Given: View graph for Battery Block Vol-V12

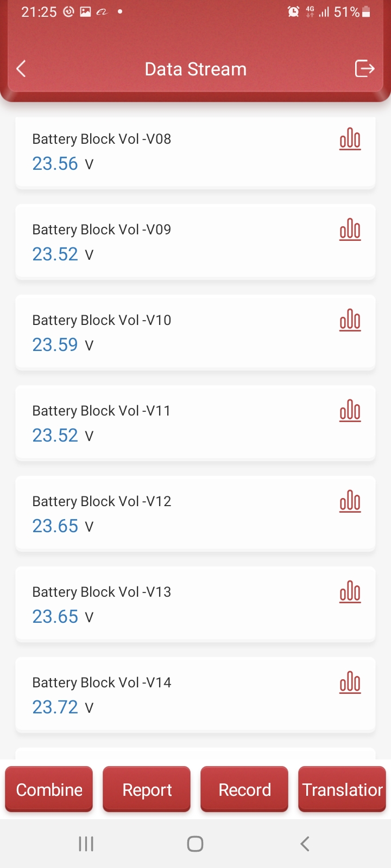Looking at the screenshot, I should click(350, 502).
